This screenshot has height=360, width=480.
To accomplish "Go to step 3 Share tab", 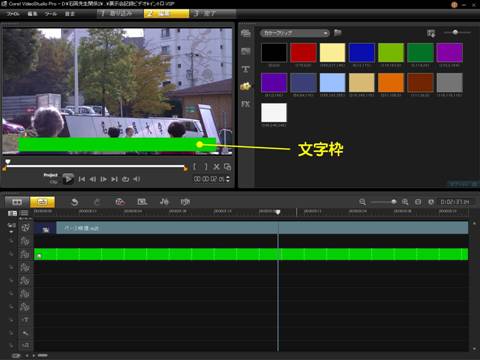I will point(212,13).
